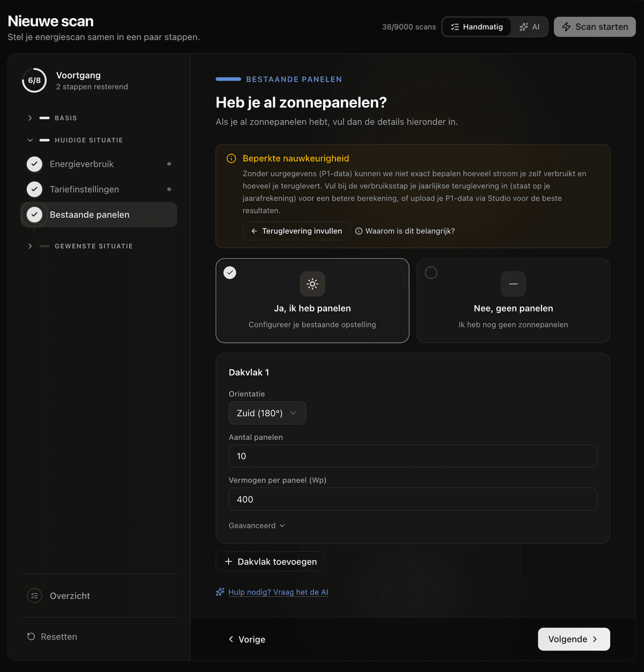Image resolution: width=644 pixels, height=672 pixels.
Task: Expand the Geavanceerd settings section
Action: point(257,525)
